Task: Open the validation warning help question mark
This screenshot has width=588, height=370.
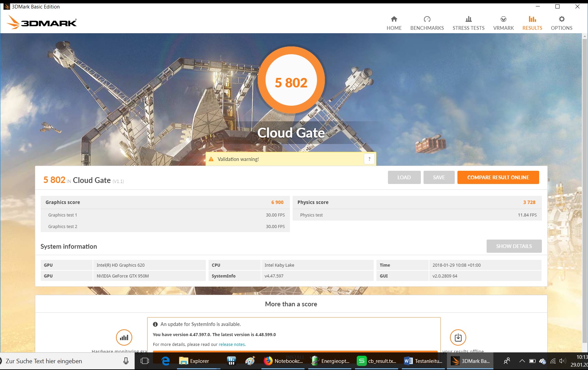Action: (369, 159)
